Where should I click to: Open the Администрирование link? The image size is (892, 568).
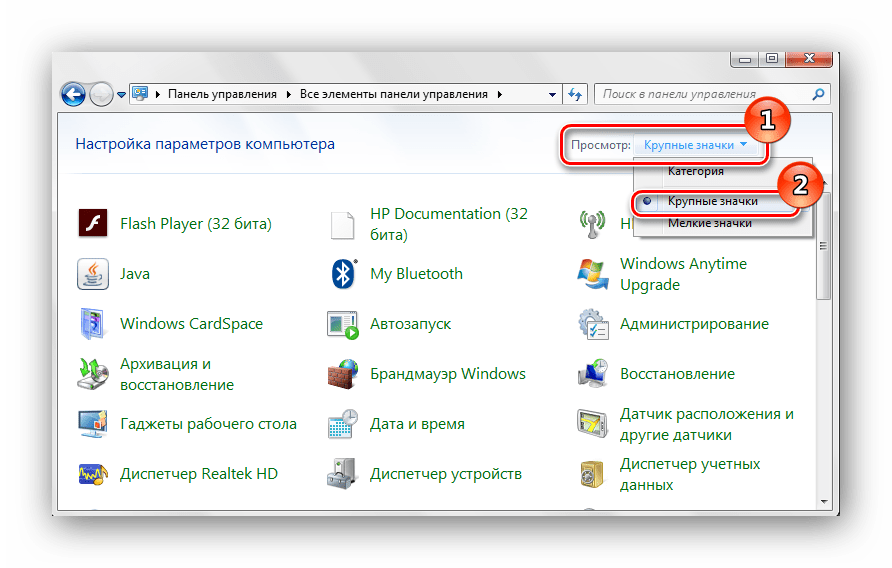tap(694, 324)
